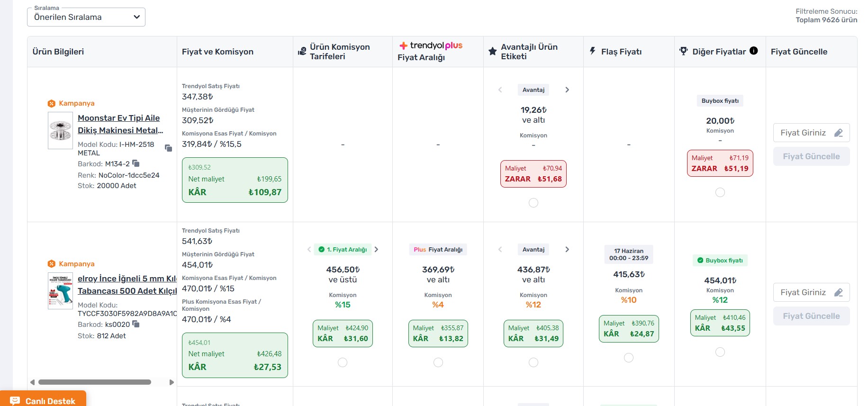Copy barcode ks0020 icon
Image resolution: width=868 pixels, height=406 pixels.
click(x=136, y=324)
